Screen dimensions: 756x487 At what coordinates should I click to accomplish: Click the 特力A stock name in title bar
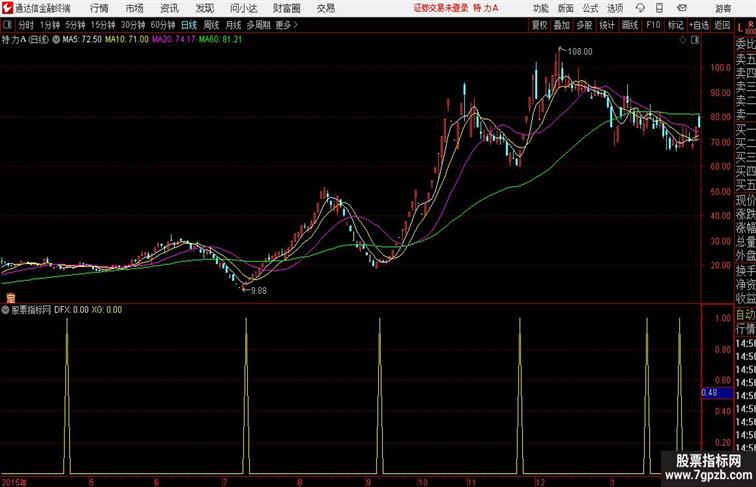click(x=486, y=8)
